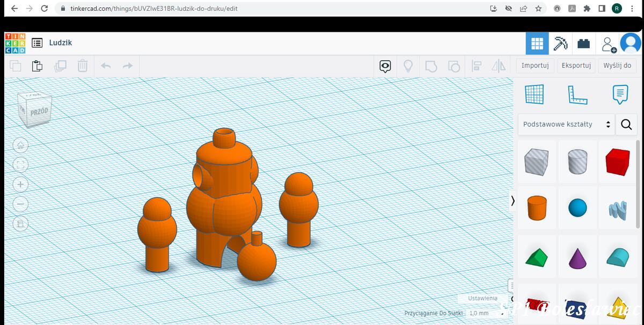This screenshot has height=325, width=644.
Task: Pick the green roof shape
Action: point(537,257)
